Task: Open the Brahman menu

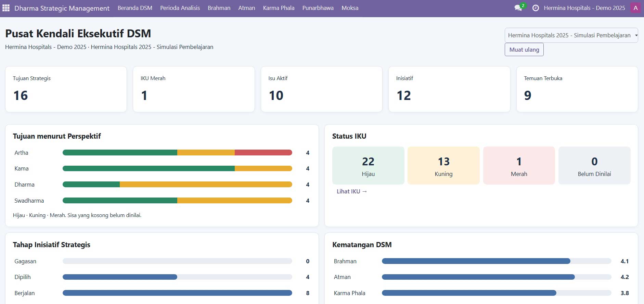Action: 219,8
